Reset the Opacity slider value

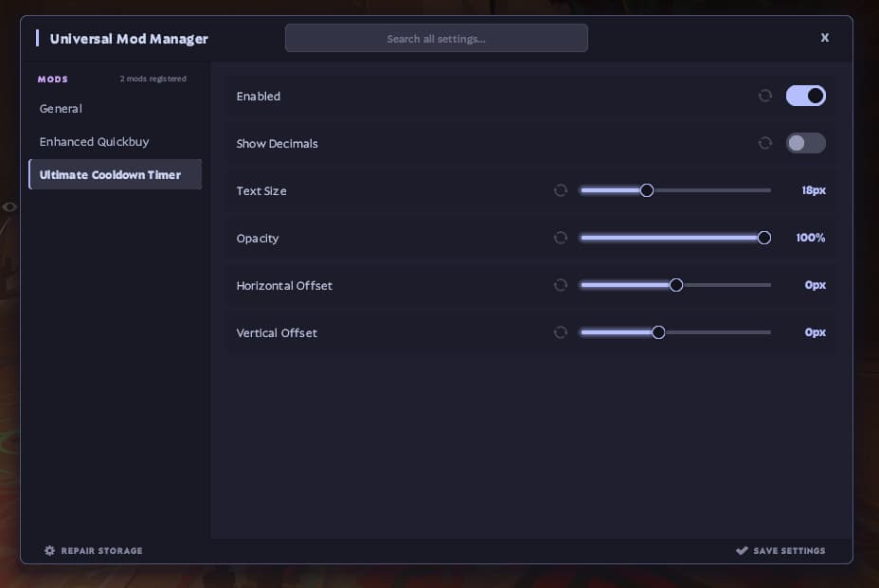(560, 238)
